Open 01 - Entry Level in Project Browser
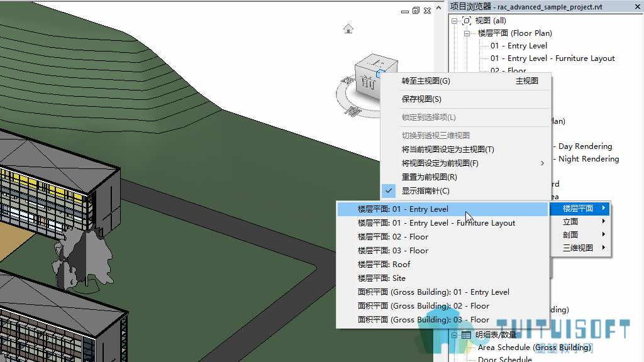 pyautogui.click(x=519, y=46)
